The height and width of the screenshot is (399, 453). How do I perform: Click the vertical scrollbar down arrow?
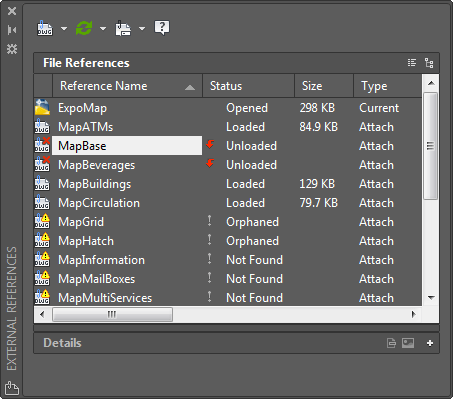(431, 298)
